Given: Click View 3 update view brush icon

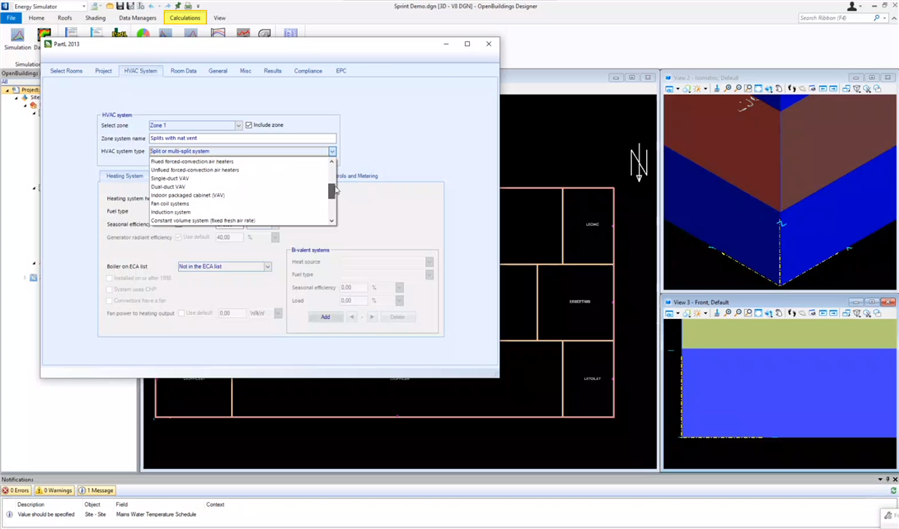Looking at the screenshot, I should pos(717,313).
